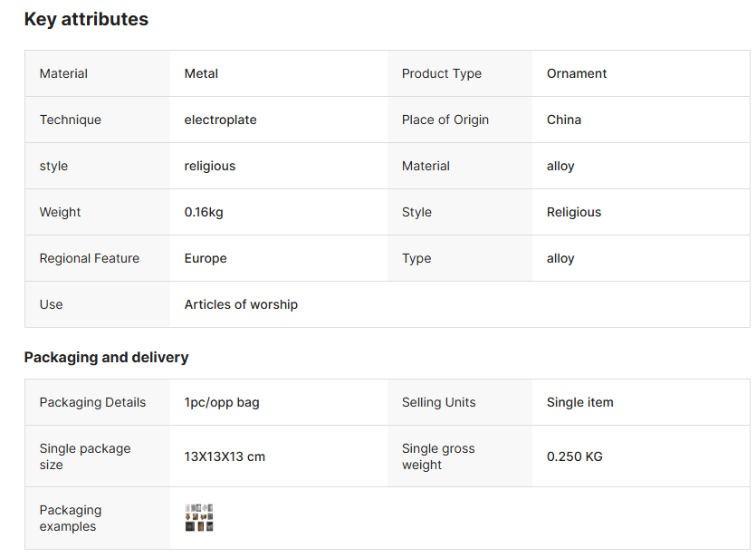
Task: Click the Packaging Details label
Action: click(x=92, y=402)
